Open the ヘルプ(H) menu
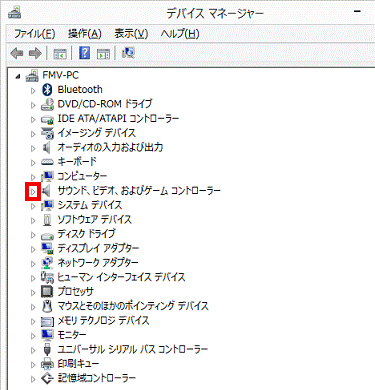The image size is (375, 390). pyautogui.click(x=180, y=34)
